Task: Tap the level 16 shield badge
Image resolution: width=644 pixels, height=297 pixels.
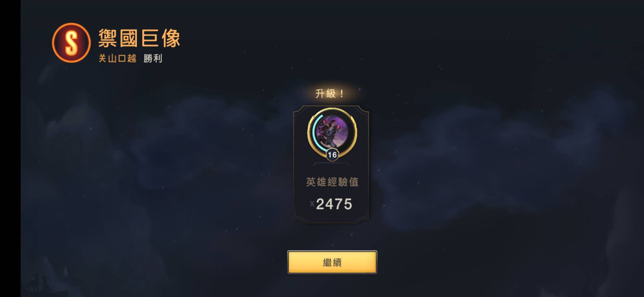Action: (x=332, y=155)
